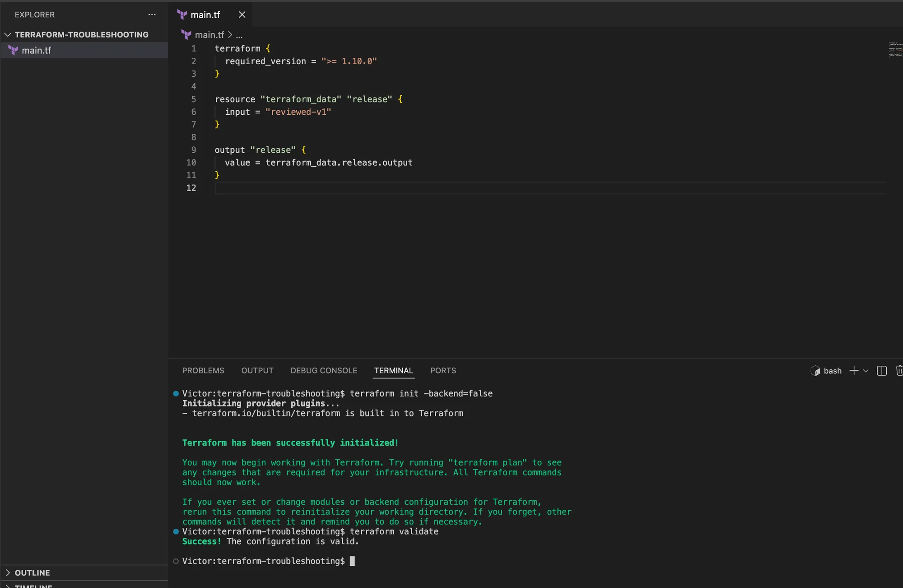This screenshot has height=588, width=903.
Task: Close the main.tf editor tab
Action: click(x=242, y=14)
